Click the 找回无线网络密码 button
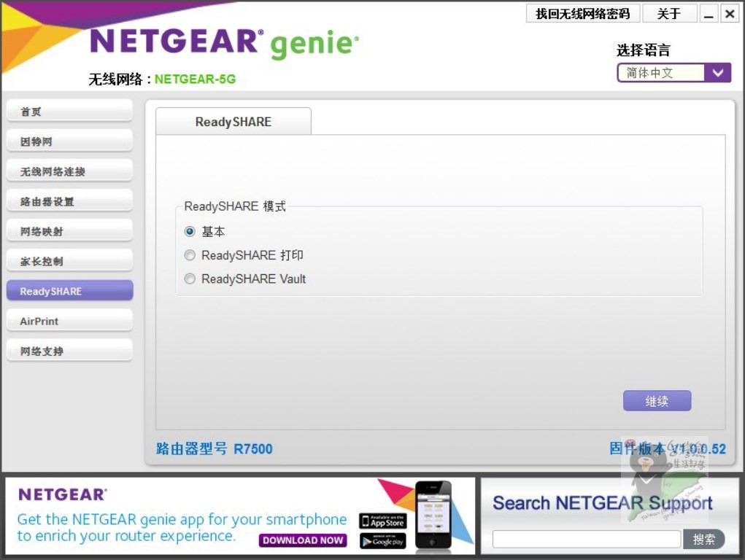 [583, 13]
